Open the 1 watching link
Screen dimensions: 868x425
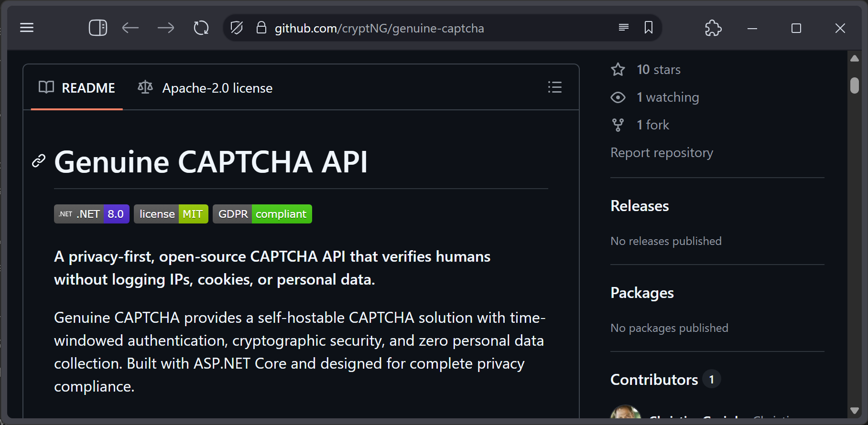668,97
